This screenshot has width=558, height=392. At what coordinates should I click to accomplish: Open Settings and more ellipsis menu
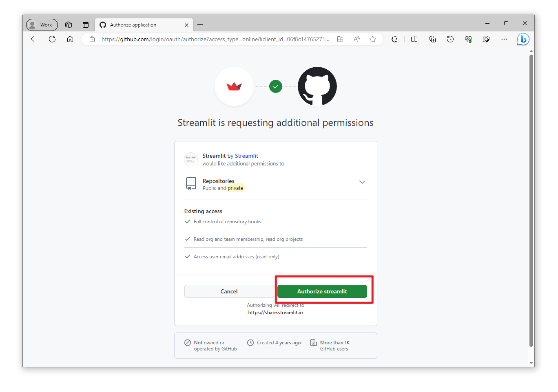point(504,39)
